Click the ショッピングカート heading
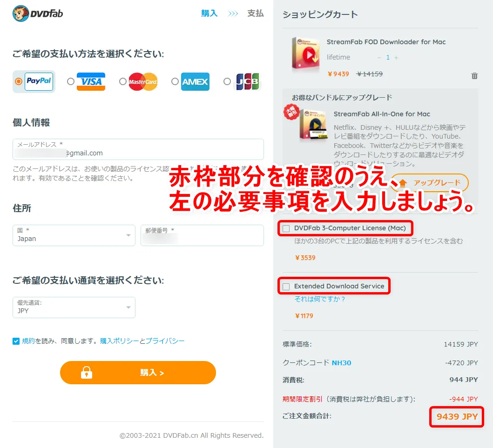Viewport: 493px width, 448px height. [x=320, y=14]
